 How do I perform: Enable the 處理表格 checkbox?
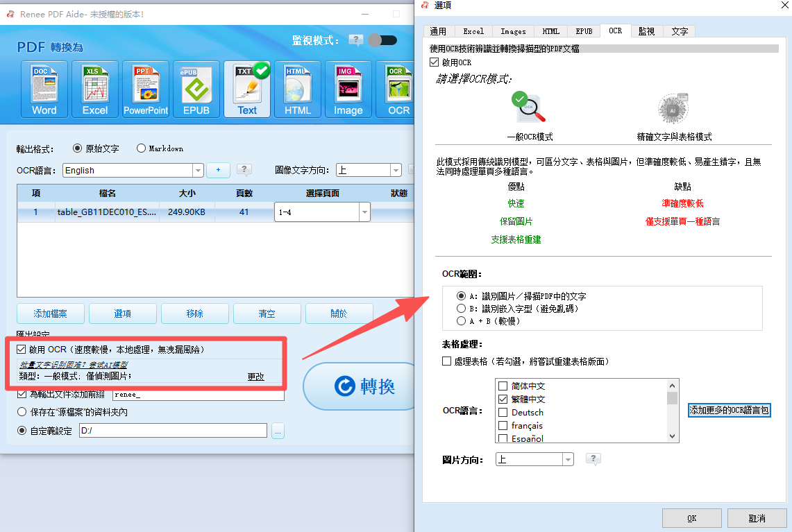tap(448, 361)
